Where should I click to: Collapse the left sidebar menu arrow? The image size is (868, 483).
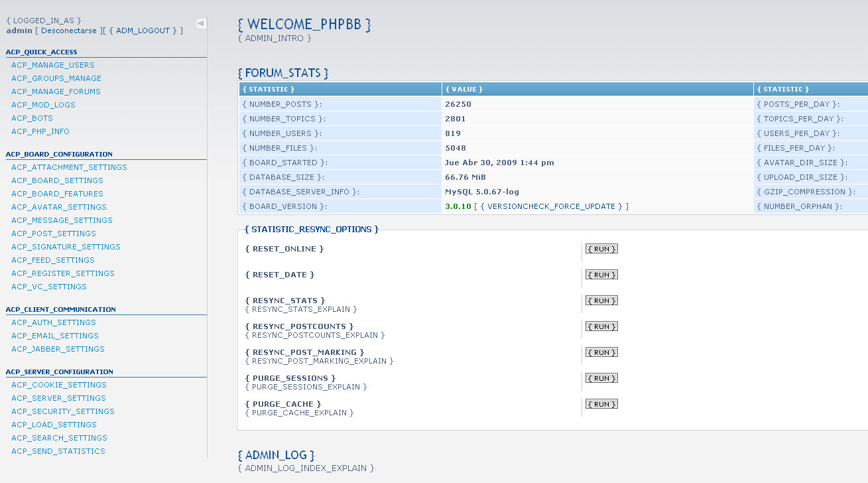[200, 24]
